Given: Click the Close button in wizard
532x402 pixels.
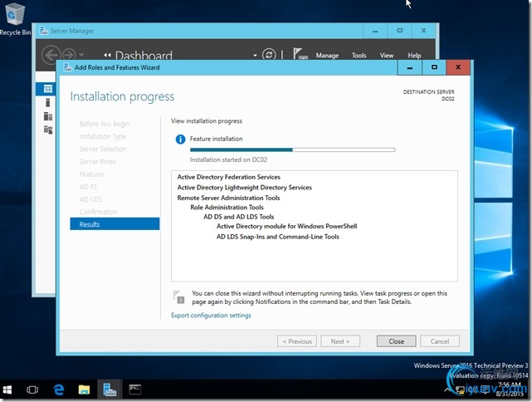Looking at the screenshot, I should (x=396, y=341).
